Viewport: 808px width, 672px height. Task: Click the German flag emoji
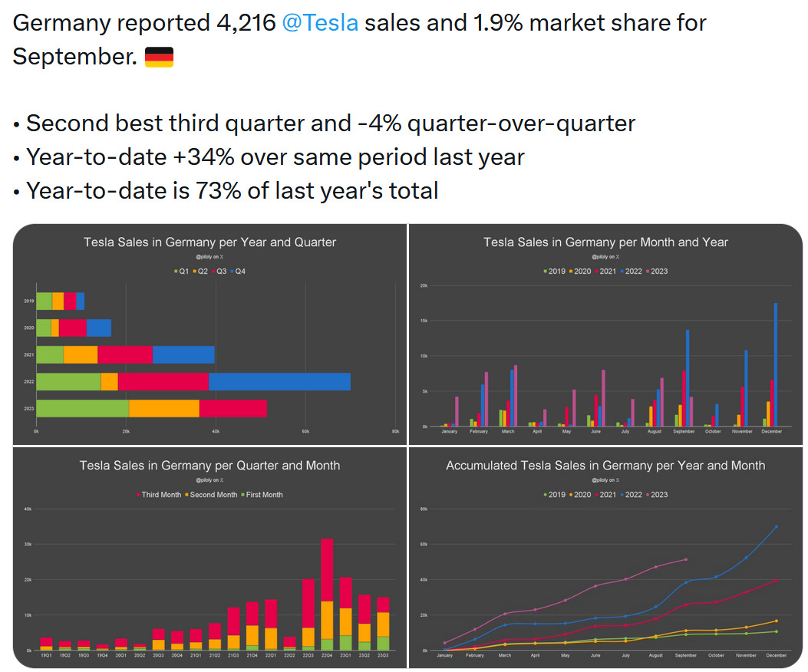159,57
